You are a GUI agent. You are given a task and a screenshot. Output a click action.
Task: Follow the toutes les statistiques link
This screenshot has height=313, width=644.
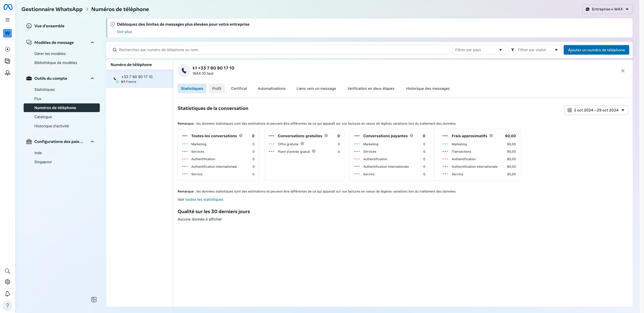tap(204, 200)
